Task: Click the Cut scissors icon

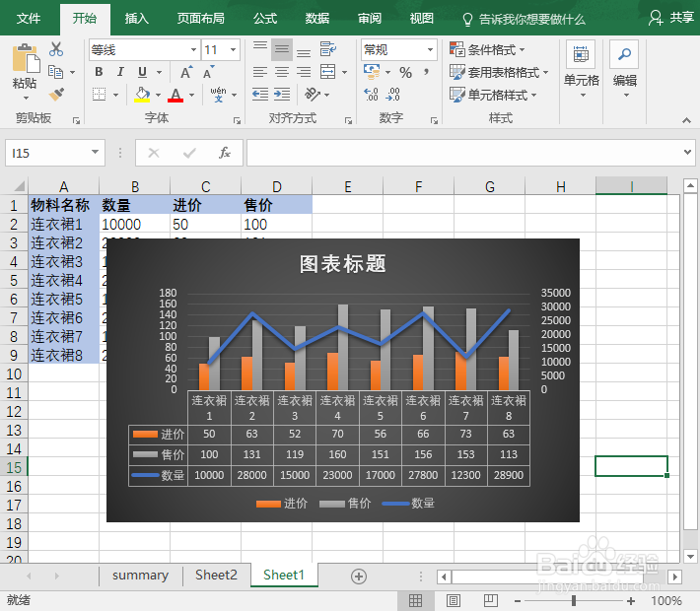Action: (x=56, y=49)
